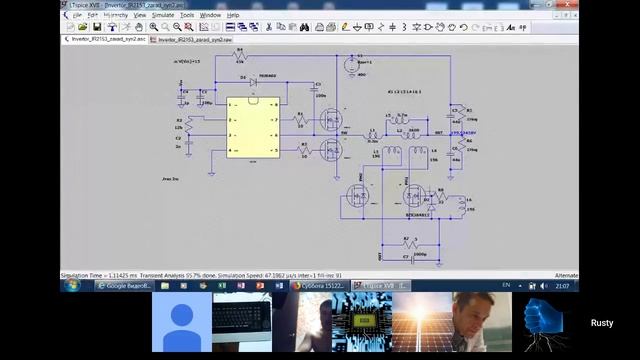Tile windows horizontally via toolbar icon
The width and height of the screenshot is (640, 360).
coord(230,27)
